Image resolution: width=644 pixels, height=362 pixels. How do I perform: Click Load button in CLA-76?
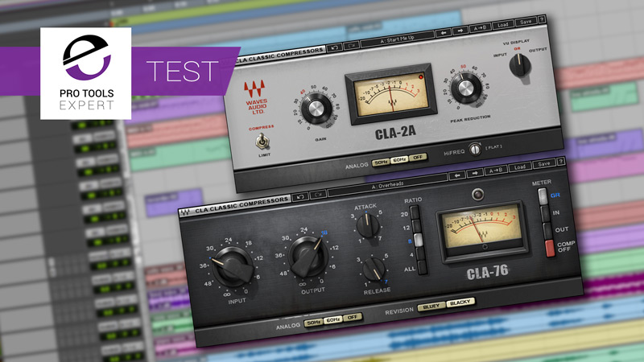point(518,167)
